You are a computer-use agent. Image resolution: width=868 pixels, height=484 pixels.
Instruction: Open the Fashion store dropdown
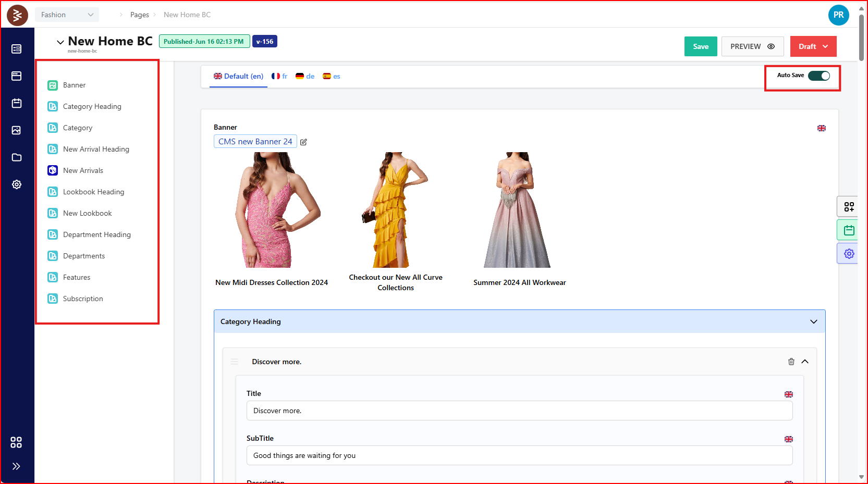(x=67, y=15)
